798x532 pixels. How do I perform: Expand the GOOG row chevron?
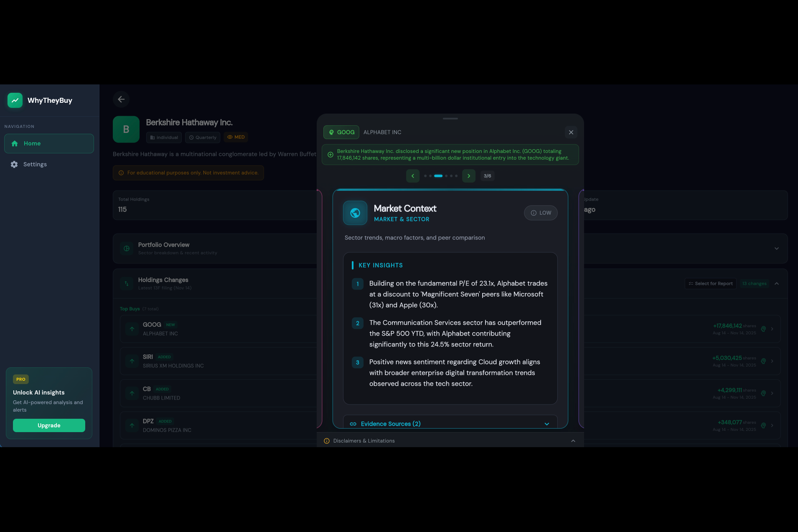[x=772, y=329]
